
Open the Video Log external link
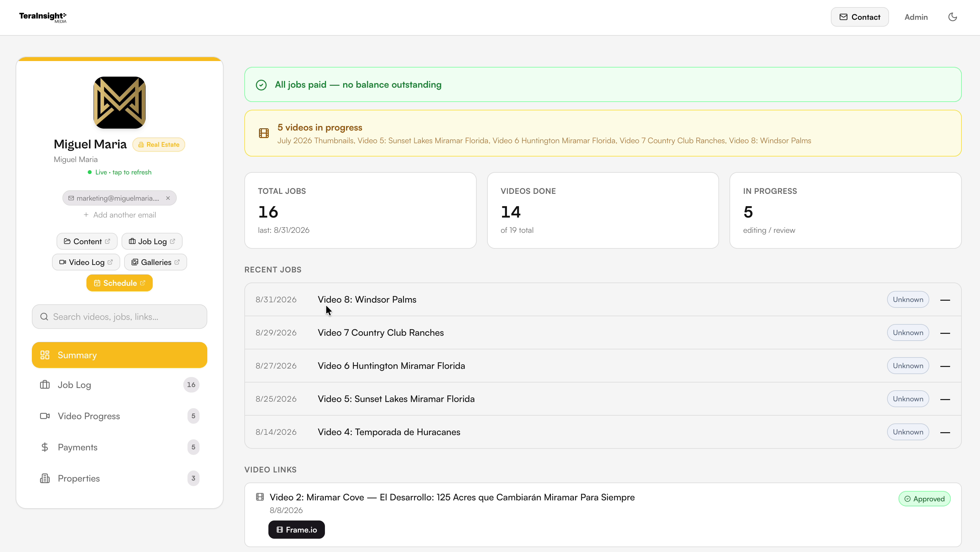tap(86, 262)
